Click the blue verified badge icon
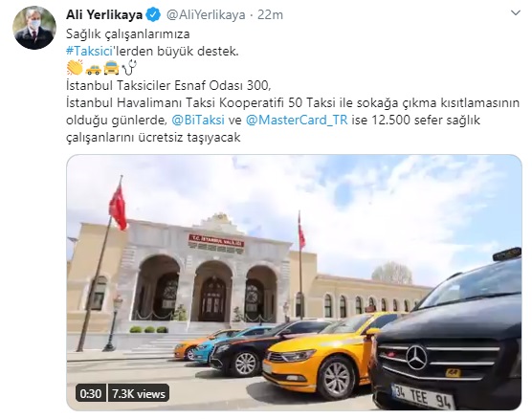This screenshot has height=419, width=532. coord(153,15)
